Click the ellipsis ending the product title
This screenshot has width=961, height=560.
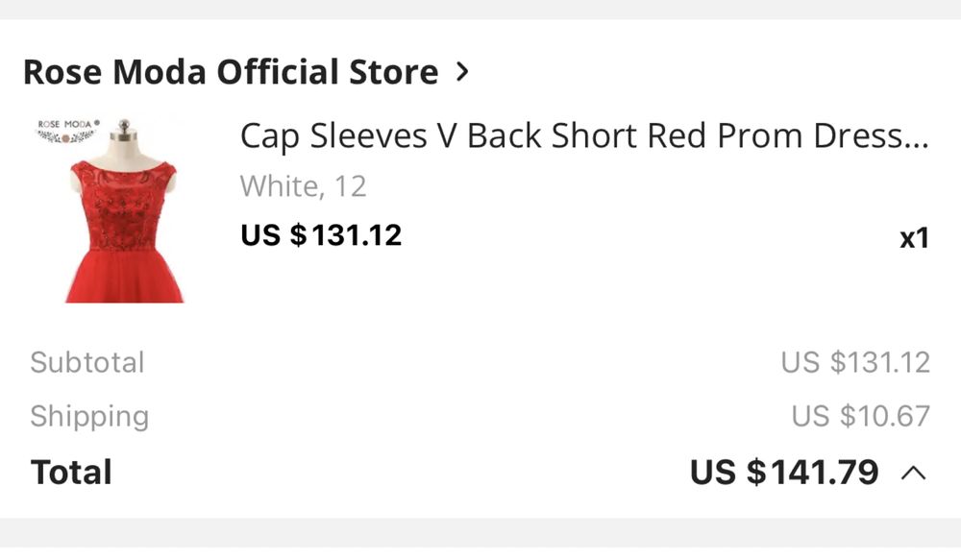tap(913, 138)
